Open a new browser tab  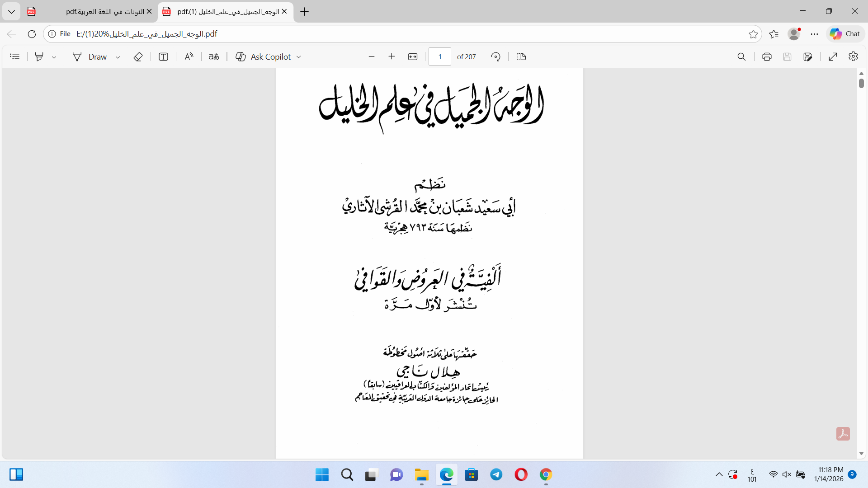click(x=305, y=12)
